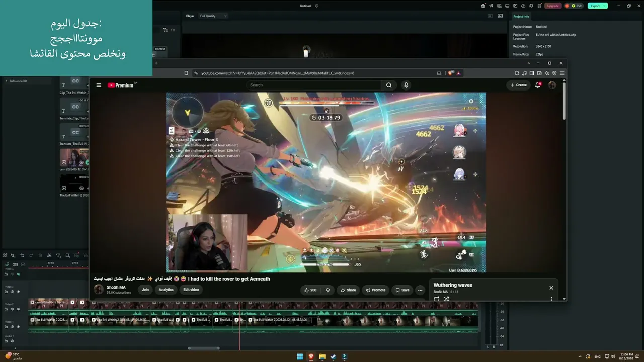Click the Promote button

click(x=376, y=290)
